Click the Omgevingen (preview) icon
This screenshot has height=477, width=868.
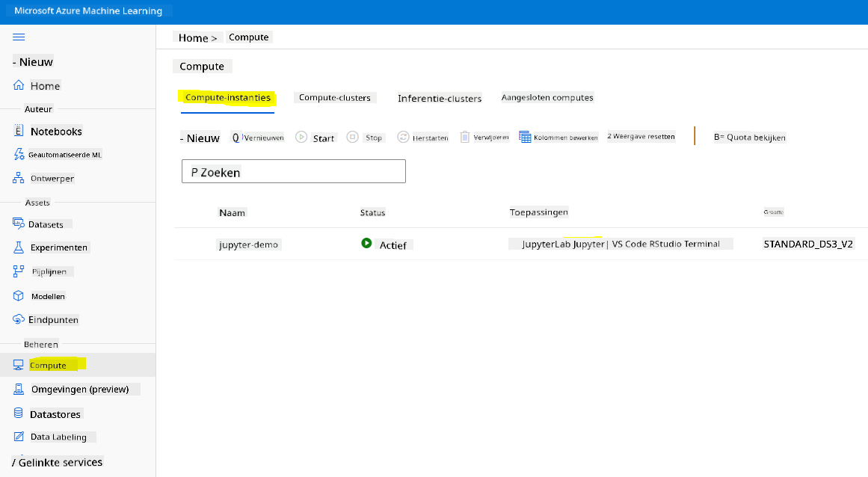(x=18, y=389)
